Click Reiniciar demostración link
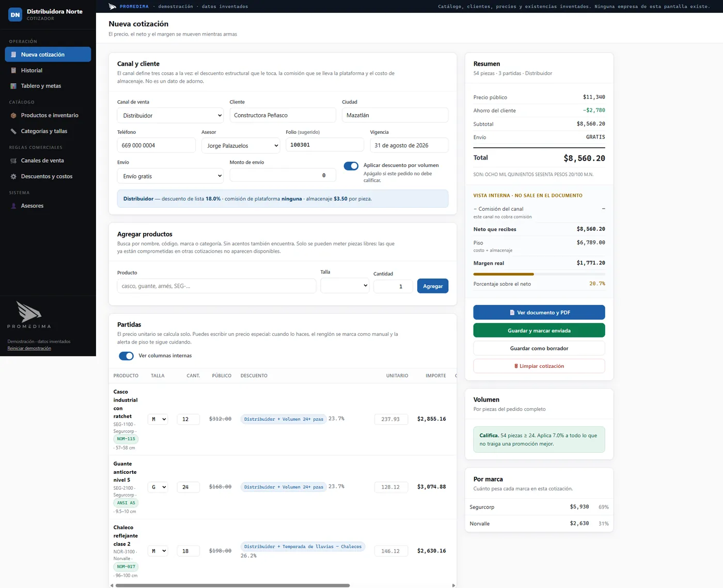723x588 pixels. coord(29,348)
